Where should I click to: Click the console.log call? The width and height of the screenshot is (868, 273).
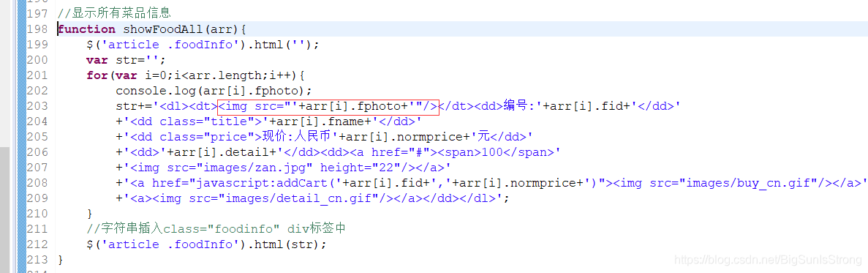point(214,90)
